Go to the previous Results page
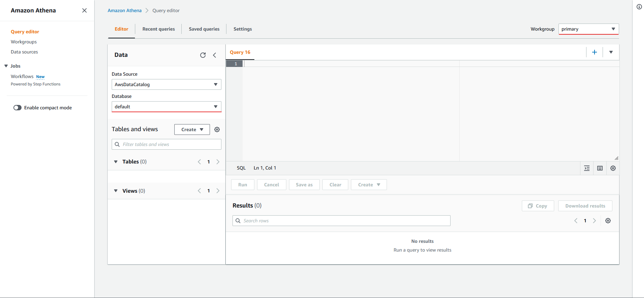 coord(576,221)
